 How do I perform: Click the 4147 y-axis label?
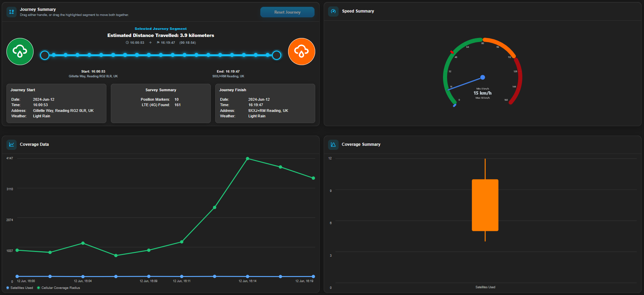tap(9, 158)
